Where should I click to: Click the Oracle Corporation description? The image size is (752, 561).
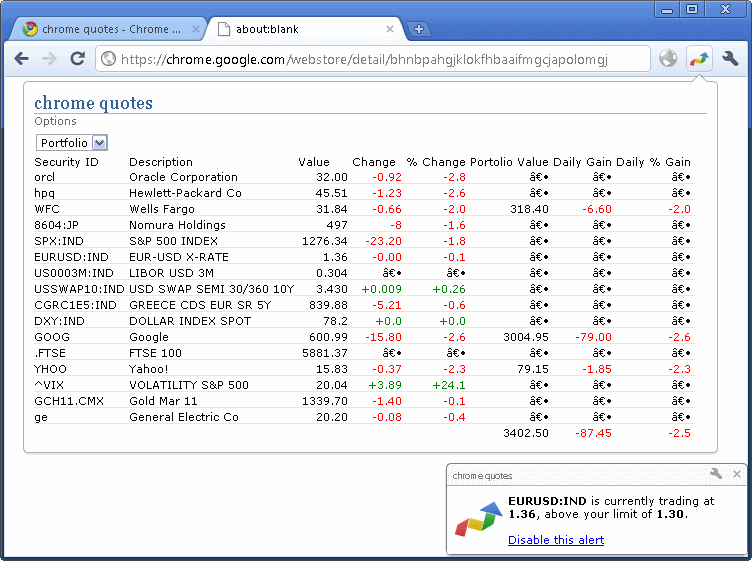click(183, 177)
